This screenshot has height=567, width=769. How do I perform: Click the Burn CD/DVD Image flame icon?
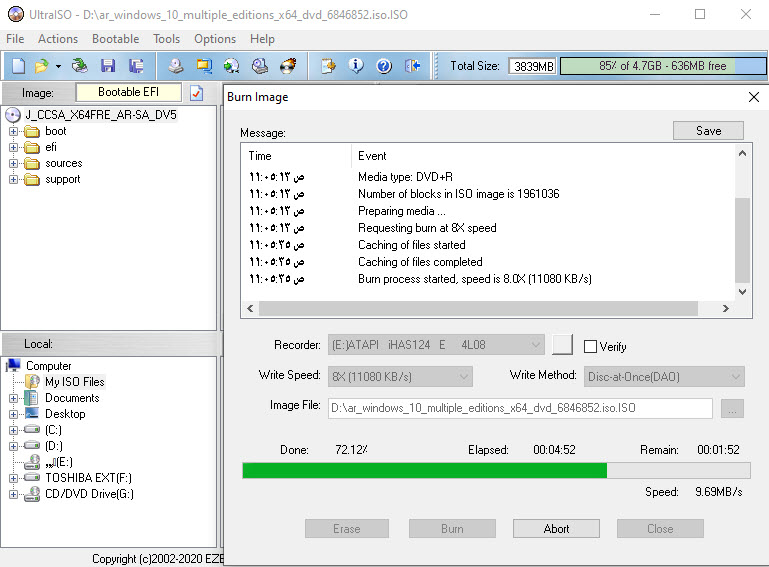point(288,66)
